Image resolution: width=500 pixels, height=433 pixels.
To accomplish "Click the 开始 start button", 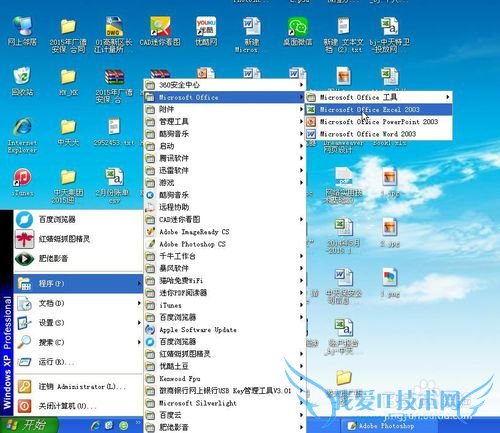I will coord(29,425).
